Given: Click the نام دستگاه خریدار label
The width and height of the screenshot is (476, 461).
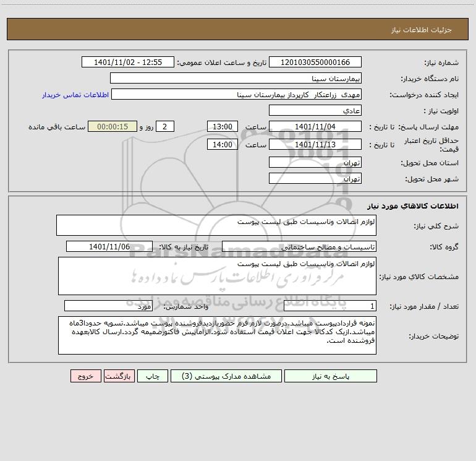Looking at the screenshot, I should click(430, 79).
